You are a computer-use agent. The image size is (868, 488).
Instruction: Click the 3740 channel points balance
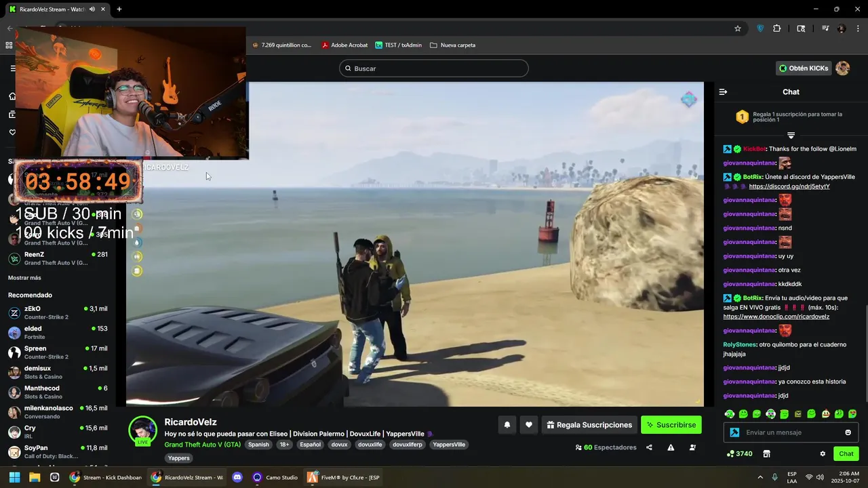739,453
